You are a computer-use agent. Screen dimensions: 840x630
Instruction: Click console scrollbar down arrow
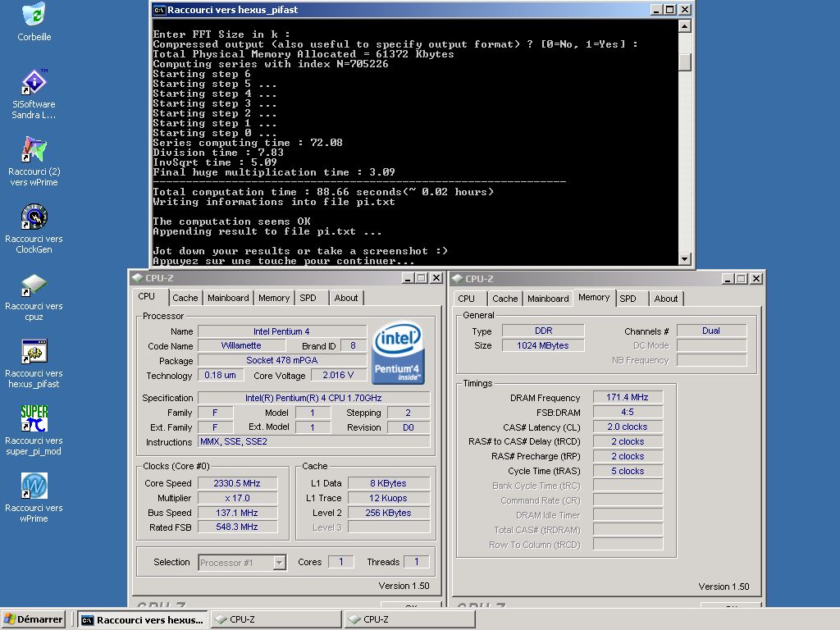click(x=685, y=258)
